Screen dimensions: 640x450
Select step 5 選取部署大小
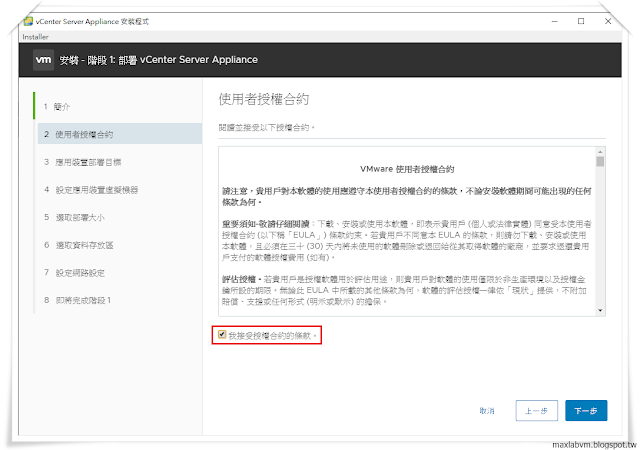(x=74, y=217)
